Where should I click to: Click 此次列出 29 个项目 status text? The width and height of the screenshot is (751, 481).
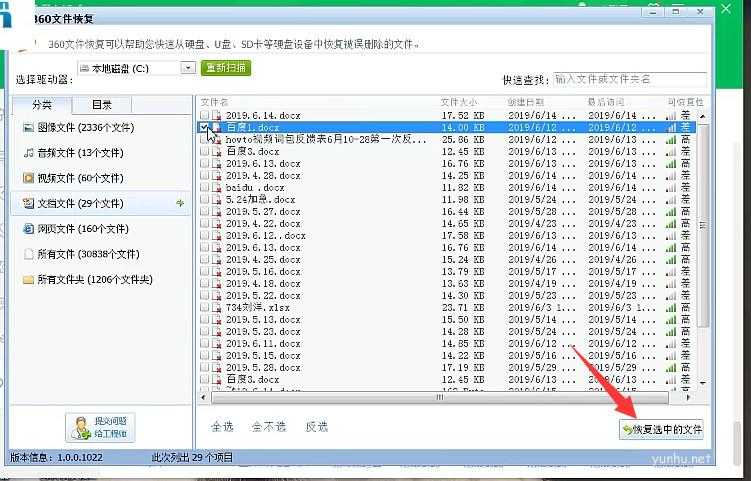(192, 458)
